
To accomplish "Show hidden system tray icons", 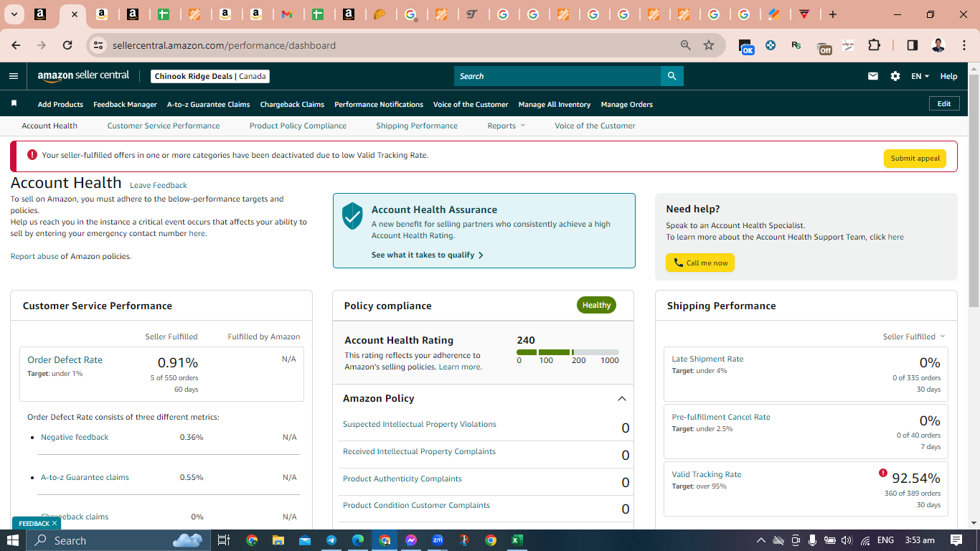I will [760, 540].
